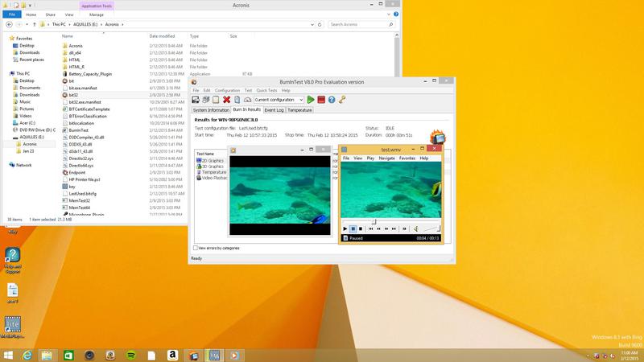Open Amazon app from taskbar
This screenshot has width=644, height=362.
click(x=172, y=356)
